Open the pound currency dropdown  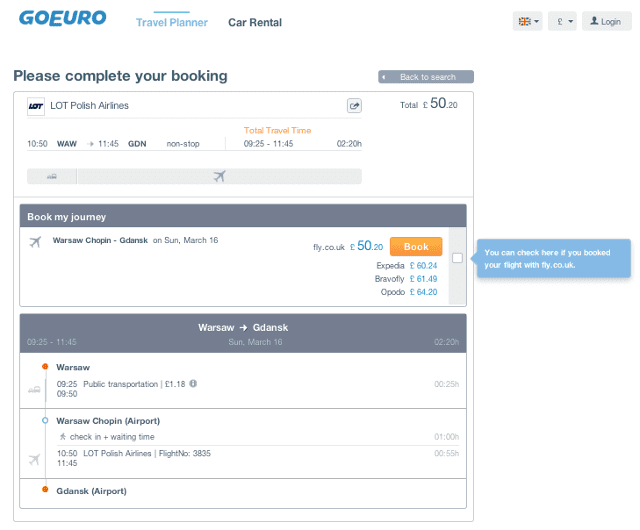(x=562, y=21)
